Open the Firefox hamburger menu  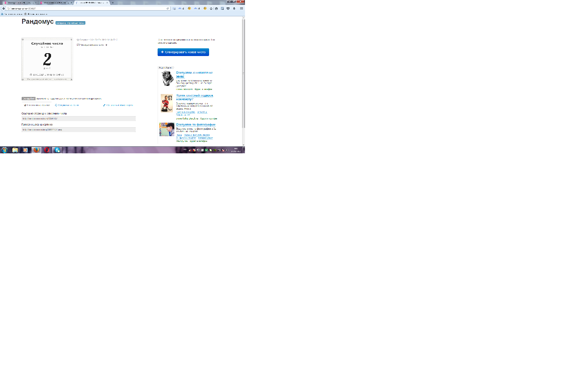point(241,8)
